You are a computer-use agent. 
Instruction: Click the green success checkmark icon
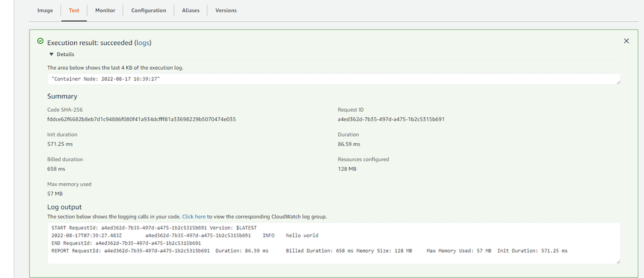(41, 41)
